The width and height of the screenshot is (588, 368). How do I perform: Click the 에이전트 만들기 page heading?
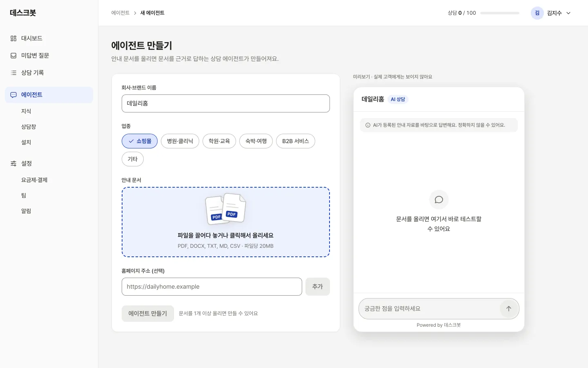tap(142, 45)
